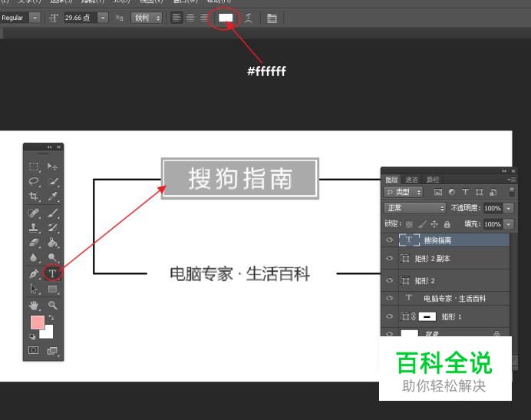Select the Path Selection arrow tool
The width and height of the screenshot is (531, 420).
[33, 289]
